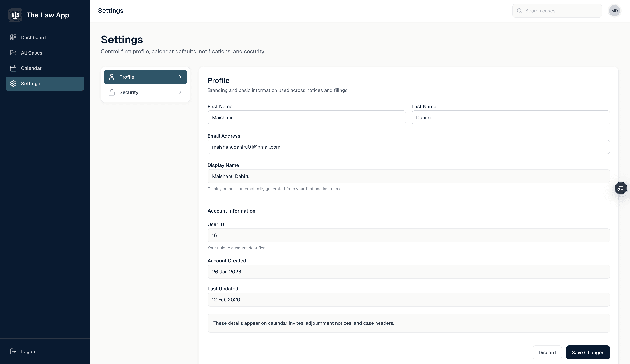Viewport: 630px width, 364px height.
Task: Expand the Security chevron arrow
Action: (x=180, y=92)
